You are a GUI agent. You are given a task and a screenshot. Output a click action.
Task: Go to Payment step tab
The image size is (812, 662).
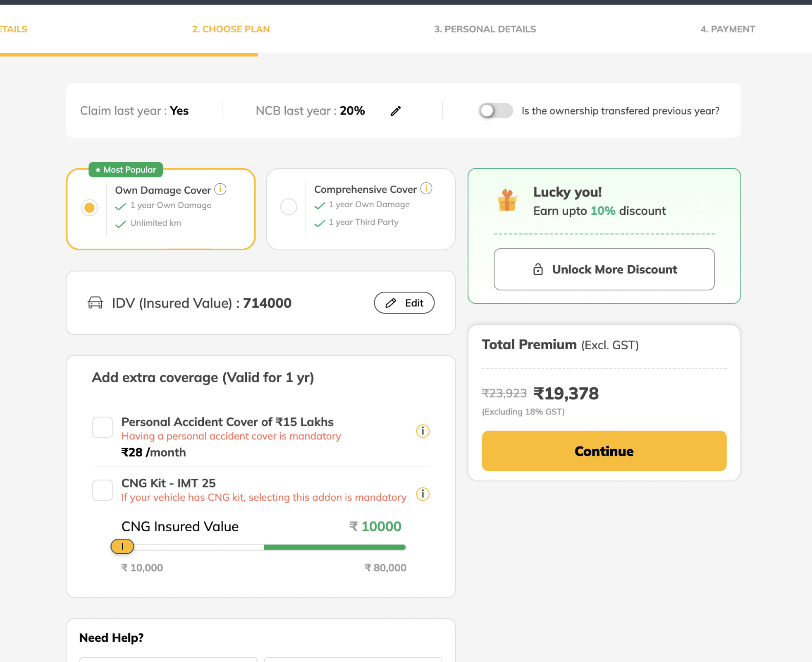point(727,29)
